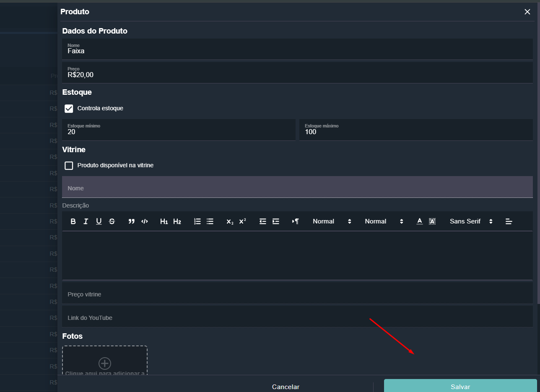Apply subscript formatting
This screenshot has width=540, height=392.
coord(230,221)
